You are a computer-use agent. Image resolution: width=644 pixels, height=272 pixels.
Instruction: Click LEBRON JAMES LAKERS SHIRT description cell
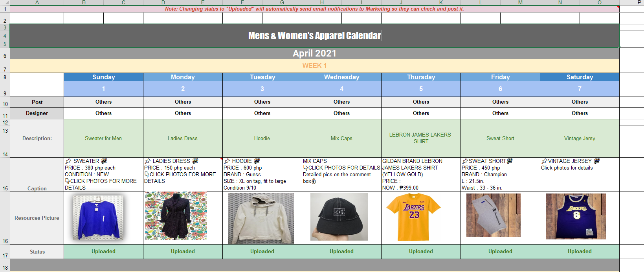[421, 138]
